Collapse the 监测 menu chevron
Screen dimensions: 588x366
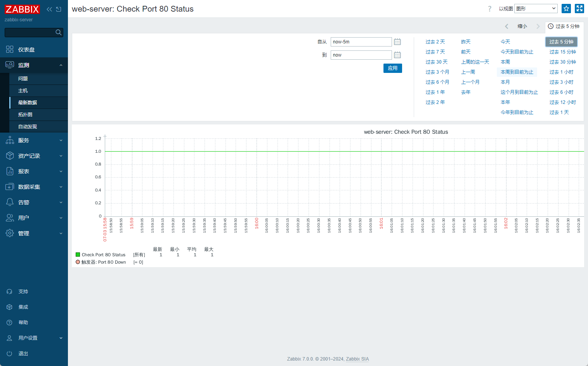pyautogui.click(x=61, y=65)
